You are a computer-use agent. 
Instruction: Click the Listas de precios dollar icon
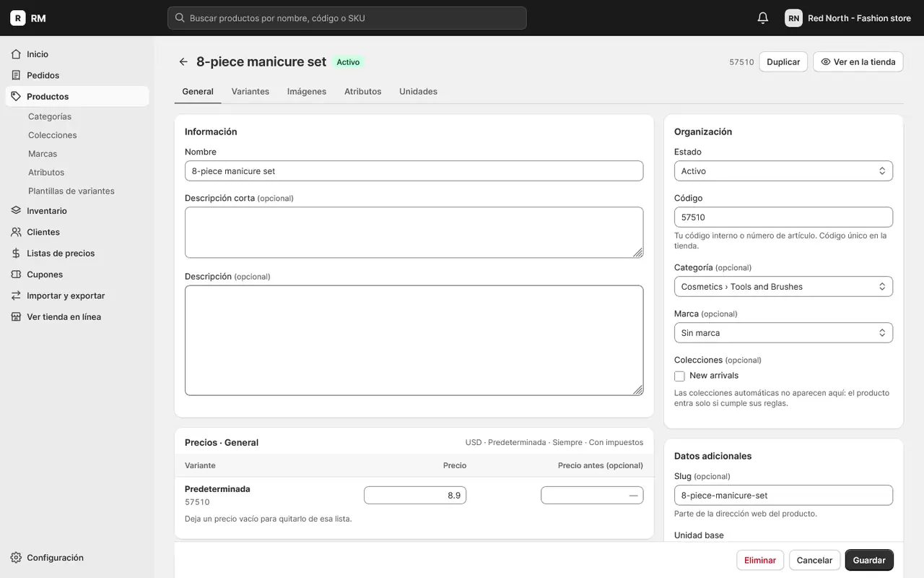coord(17,253)
